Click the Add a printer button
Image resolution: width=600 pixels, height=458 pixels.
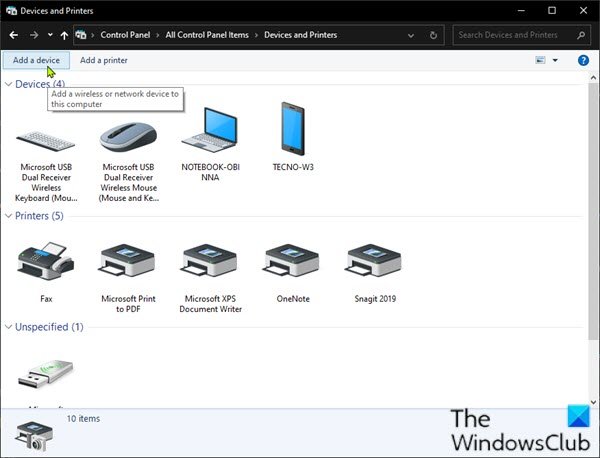coord(104,60)
